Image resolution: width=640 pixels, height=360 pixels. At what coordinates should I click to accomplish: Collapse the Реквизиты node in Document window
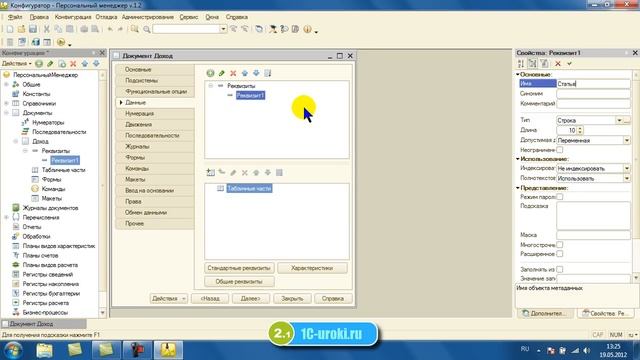pos(211,86)
